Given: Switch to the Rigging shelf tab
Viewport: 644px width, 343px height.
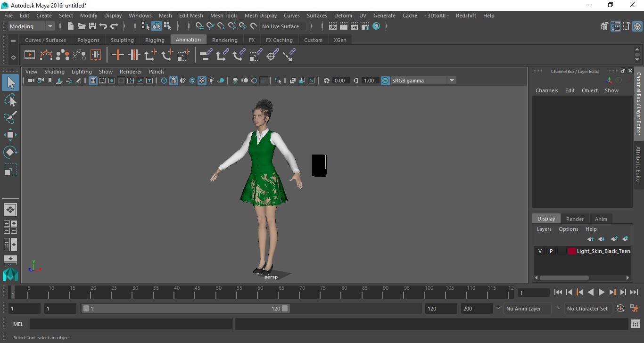Looking at the screenshot, I should [x=155, y=40].
